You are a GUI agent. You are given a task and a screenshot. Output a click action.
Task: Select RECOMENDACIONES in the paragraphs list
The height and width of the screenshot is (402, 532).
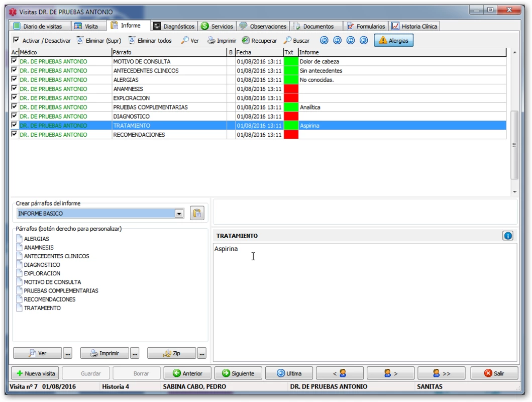click(x=50, y=299)
